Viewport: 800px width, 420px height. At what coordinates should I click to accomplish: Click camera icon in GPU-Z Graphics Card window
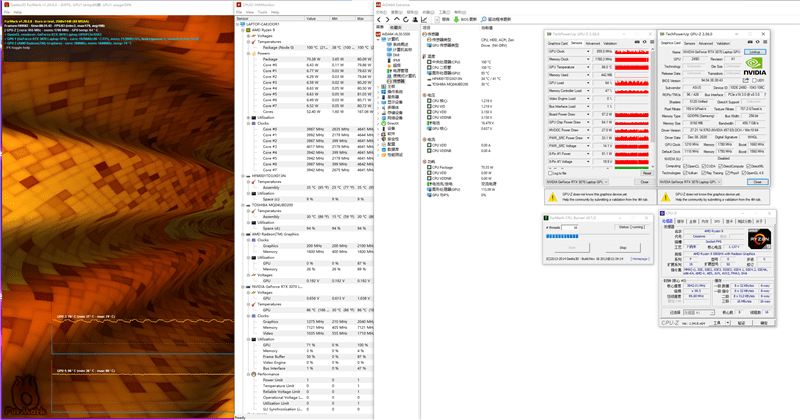[749, 42]
